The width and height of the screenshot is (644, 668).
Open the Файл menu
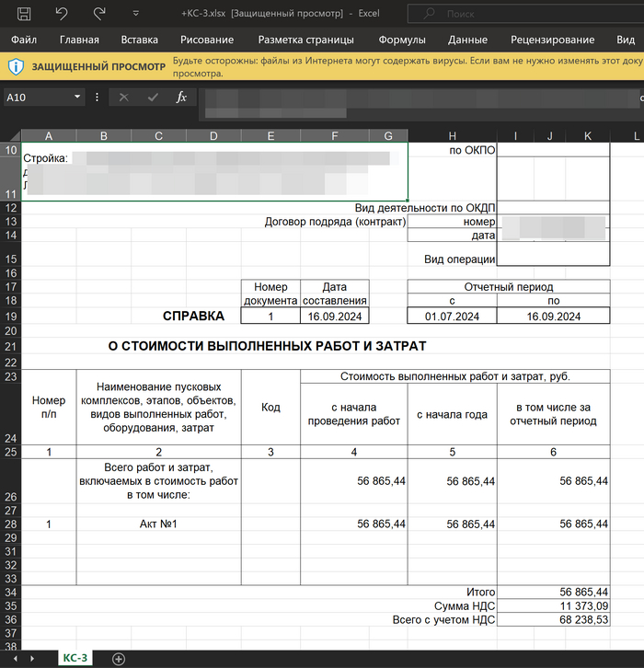click(x=24, y=40)
